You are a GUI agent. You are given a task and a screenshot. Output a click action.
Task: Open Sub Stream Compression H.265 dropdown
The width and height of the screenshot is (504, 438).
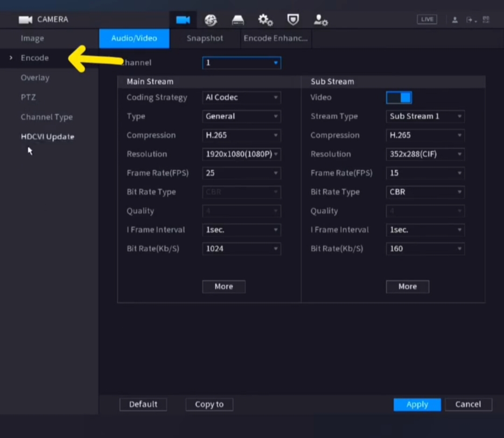coord(425,135)
